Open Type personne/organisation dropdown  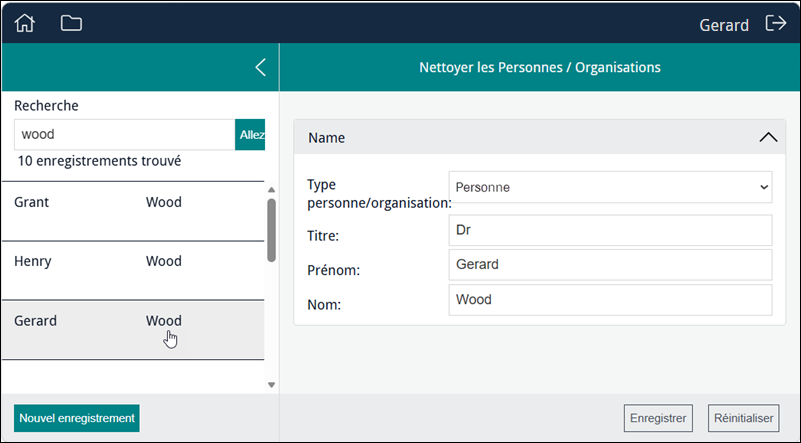[610, 187]
